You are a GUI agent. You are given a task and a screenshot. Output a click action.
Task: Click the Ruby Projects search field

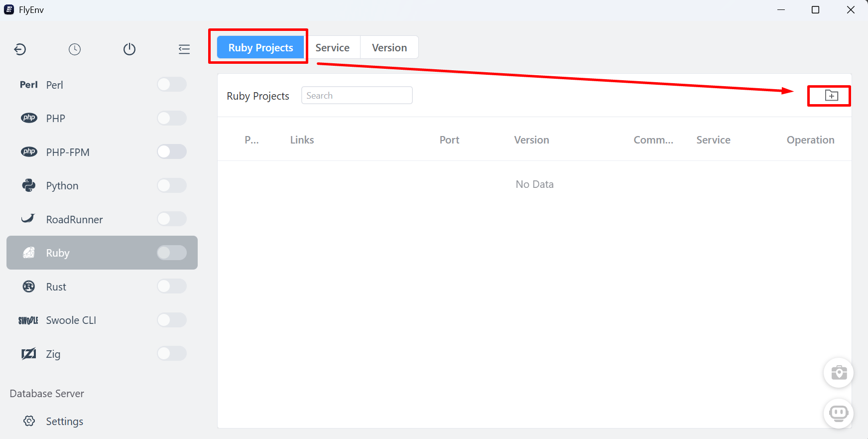coord(357,95)
